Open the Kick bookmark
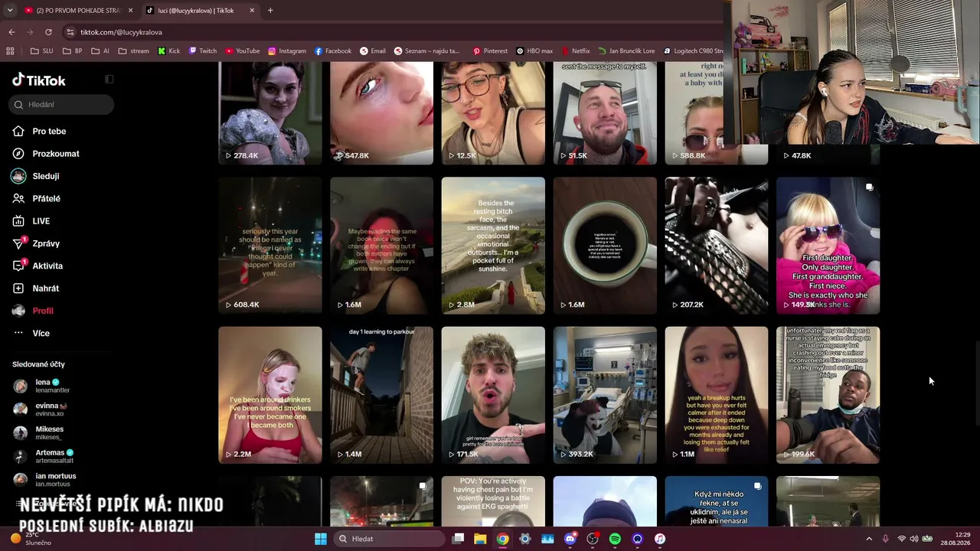This screenshot has height=551, width=980. coord(169,51)
